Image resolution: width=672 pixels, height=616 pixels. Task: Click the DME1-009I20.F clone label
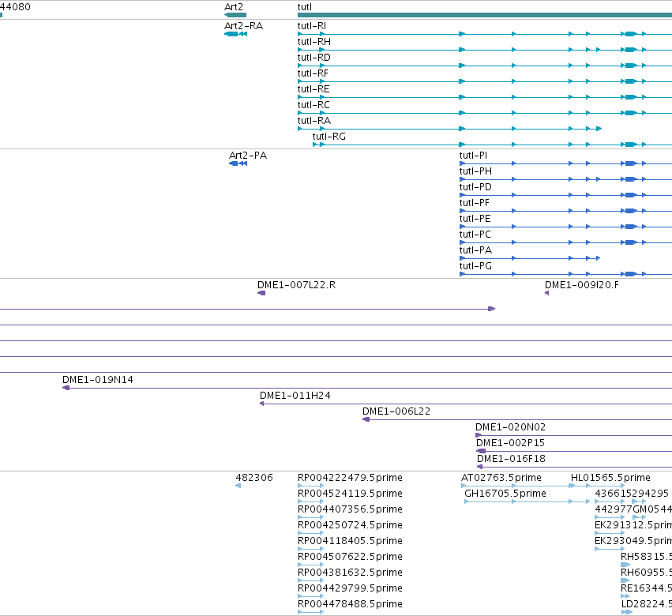pos(582,285)
